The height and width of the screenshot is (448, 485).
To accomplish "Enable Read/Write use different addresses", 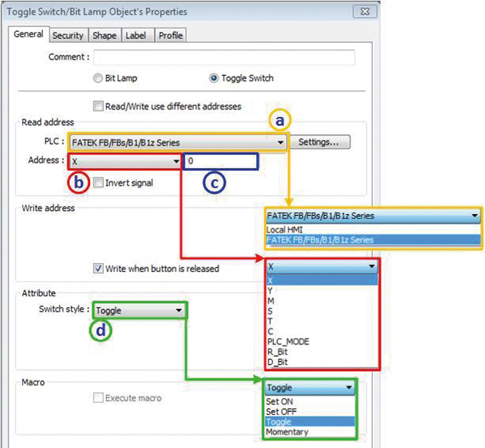I will [x=98, y=106].
